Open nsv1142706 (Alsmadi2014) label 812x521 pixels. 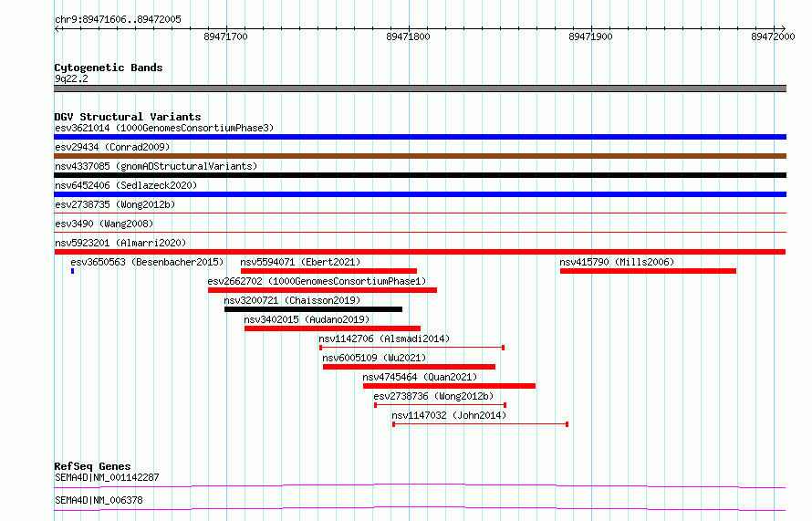(384, 339)
